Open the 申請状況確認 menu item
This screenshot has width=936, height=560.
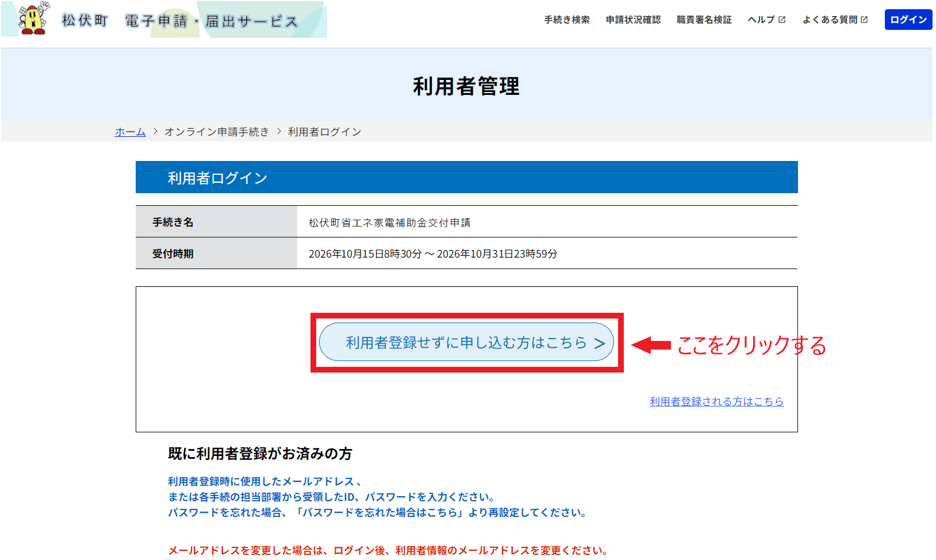[633, 20]
